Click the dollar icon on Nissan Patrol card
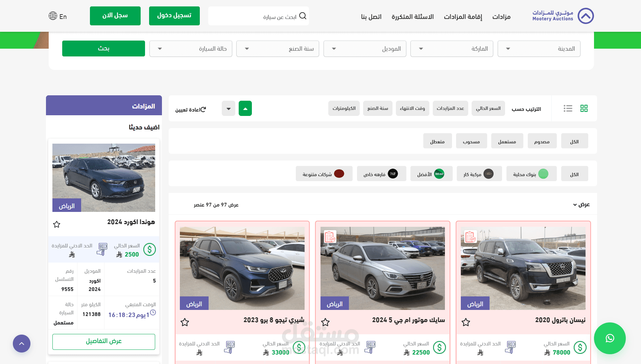Viewport: 641px width, 364px height. (580, 347)
